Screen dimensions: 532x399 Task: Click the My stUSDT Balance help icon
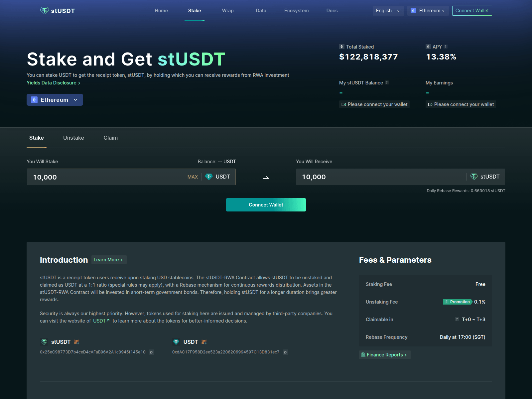pyautogui.click(x=387, y=82)
